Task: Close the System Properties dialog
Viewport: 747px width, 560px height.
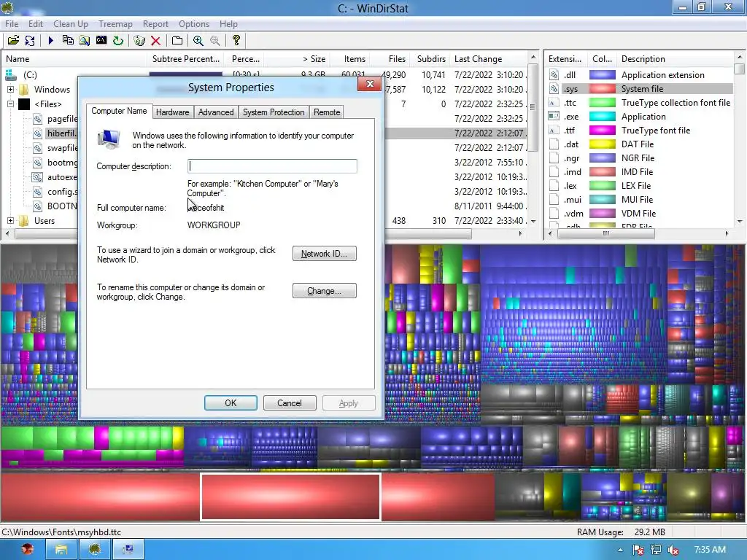Action: pyautogui.click(x=370, y=84)
